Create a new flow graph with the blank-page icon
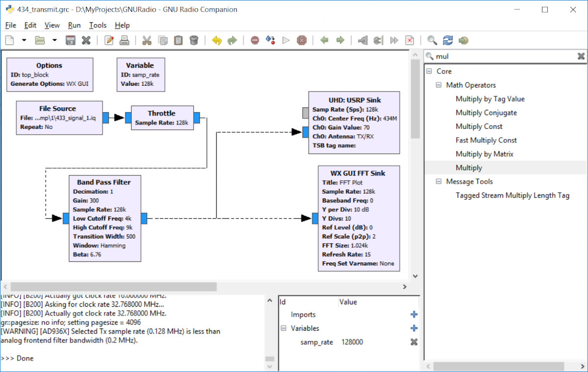Viewport: 588px width, 372px height. [x=10, y=40]
